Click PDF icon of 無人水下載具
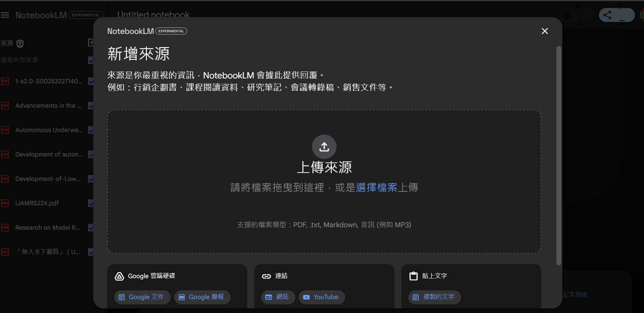Screen dimensions: 644x313 pos(5,252)
